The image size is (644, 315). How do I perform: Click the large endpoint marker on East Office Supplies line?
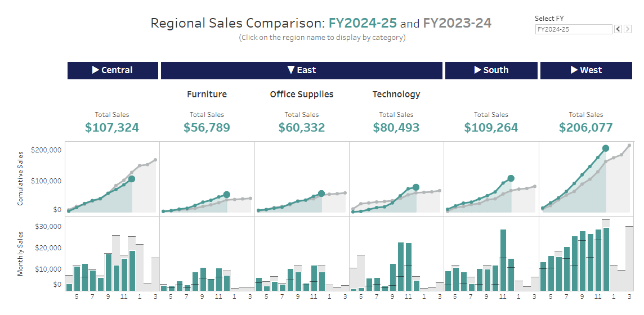(321, 193)
